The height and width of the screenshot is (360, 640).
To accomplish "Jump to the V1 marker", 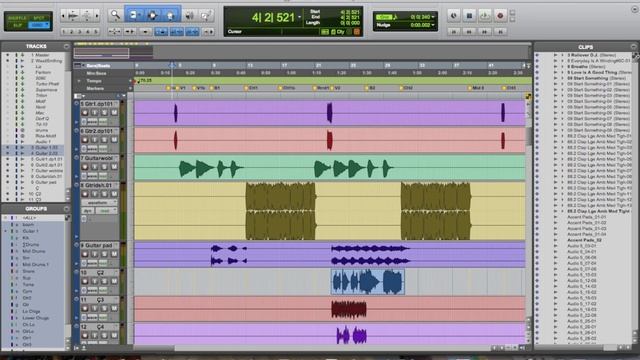I will click(181, 88).
